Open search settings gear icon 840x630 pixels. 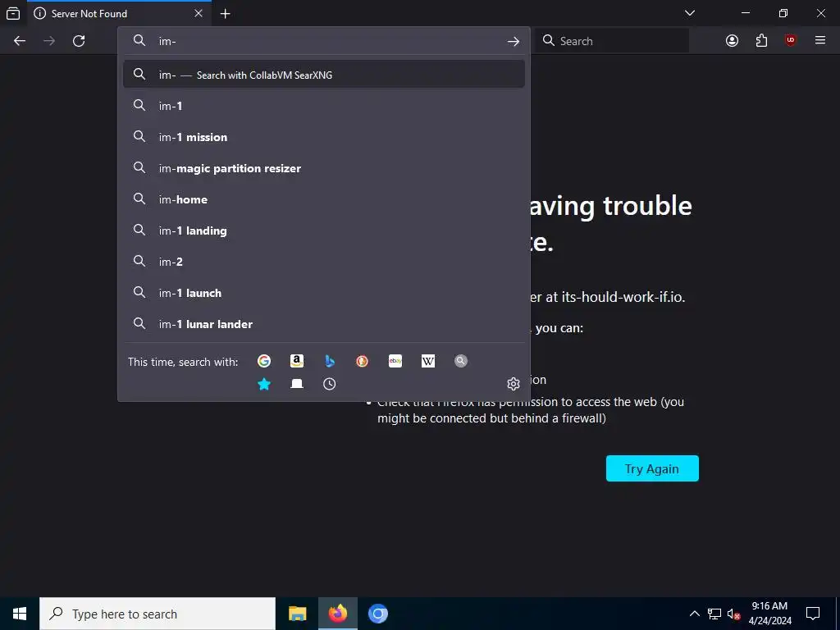(x=514, y=384)
